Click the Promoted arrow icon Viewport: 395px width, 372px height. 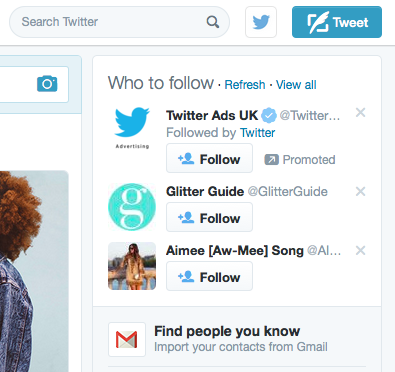click(271, 160)
